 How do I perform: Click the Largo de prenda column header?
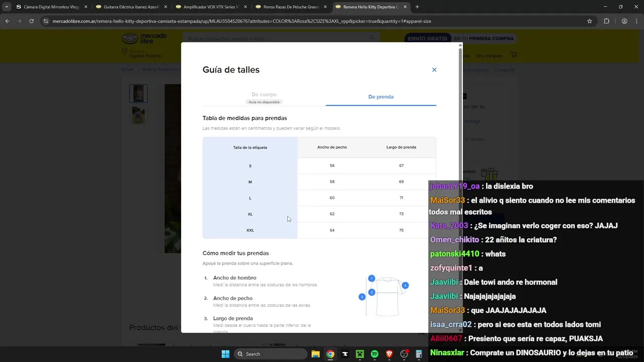pyautogui.click(x=401, y=147)
